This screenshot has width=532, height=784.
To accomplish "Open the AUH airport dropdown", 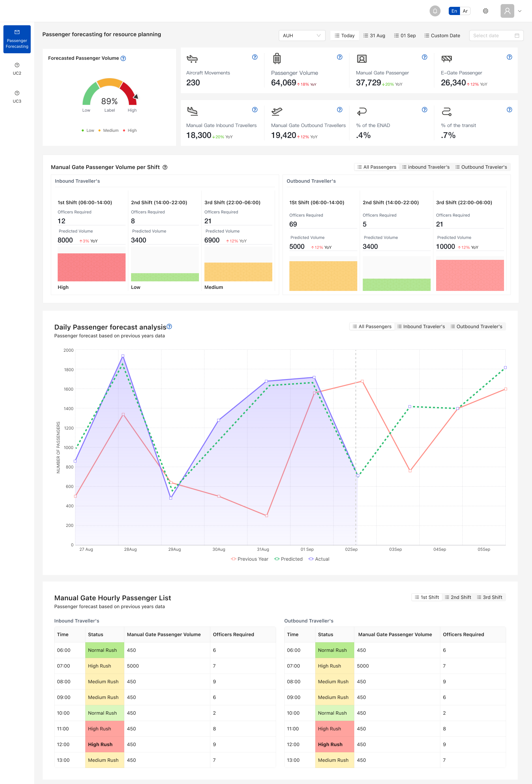I will 302,36.
